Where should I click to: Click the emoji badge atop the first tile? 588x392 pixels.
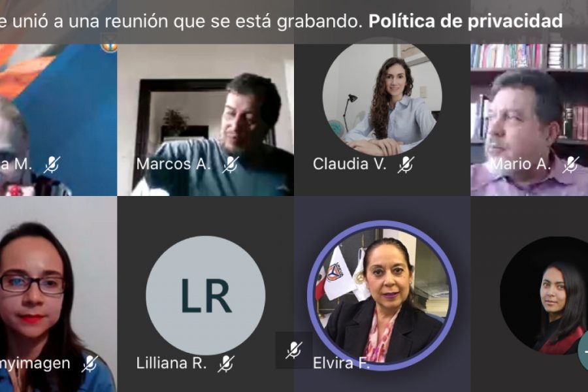(109, 47)
